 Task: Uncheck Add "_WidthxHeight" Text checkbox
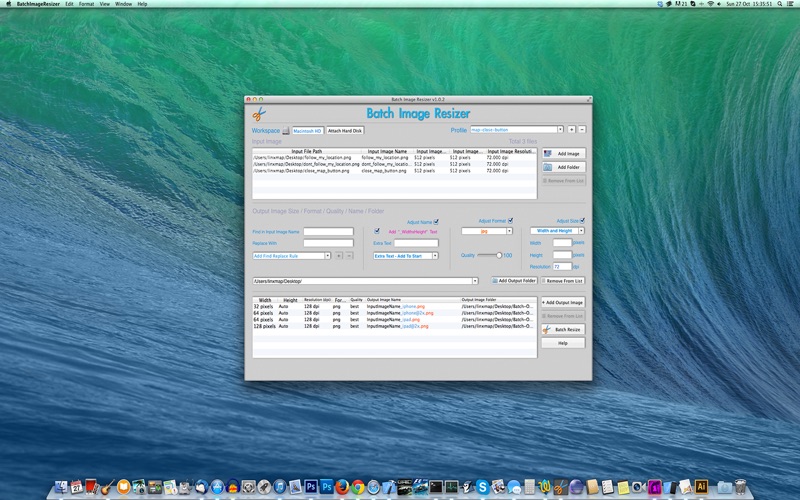[x=377, y=231]
